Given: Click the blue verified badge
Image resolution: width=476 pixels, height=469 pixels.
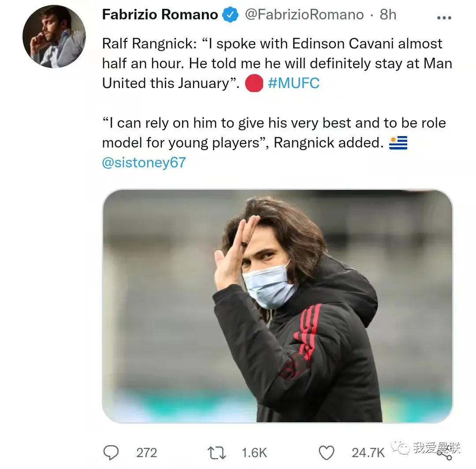Looking at the screenshot, I should (231, 15).
